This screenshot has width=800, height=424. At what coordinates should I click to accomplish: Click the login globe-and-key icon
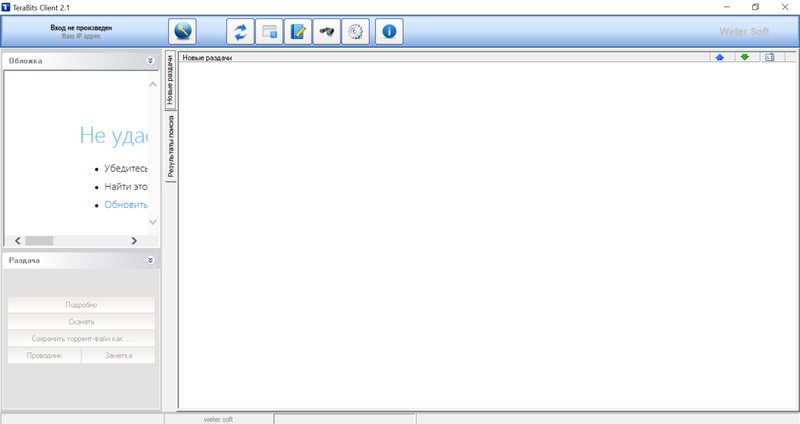point(183,31)
